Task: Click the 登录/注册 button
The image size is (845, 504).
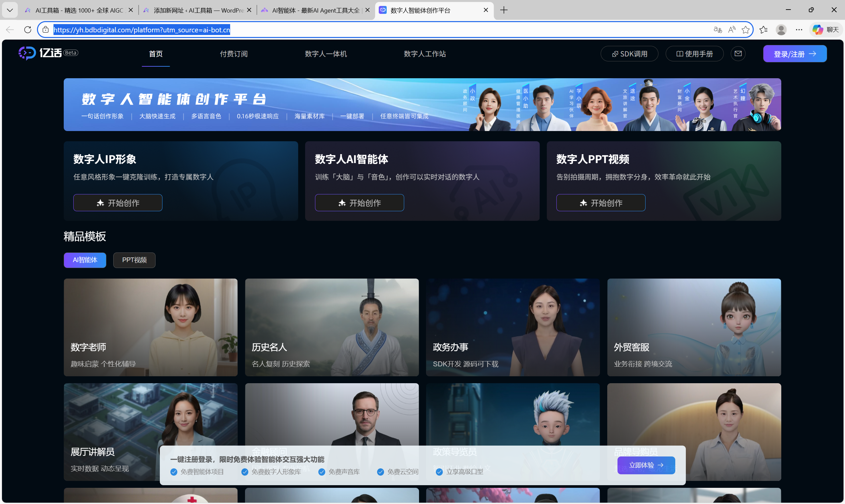Action: (x=794, y=53)
